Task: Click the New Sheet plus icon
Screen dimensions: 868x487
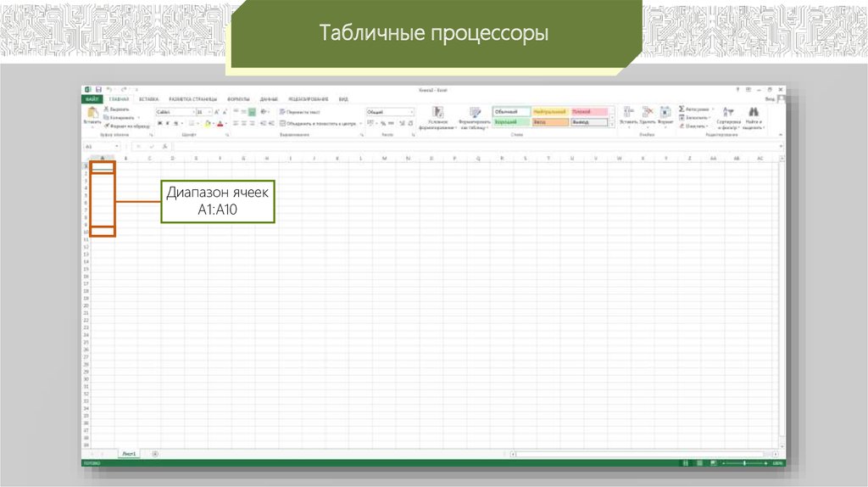Action: [x=155, y=454]
